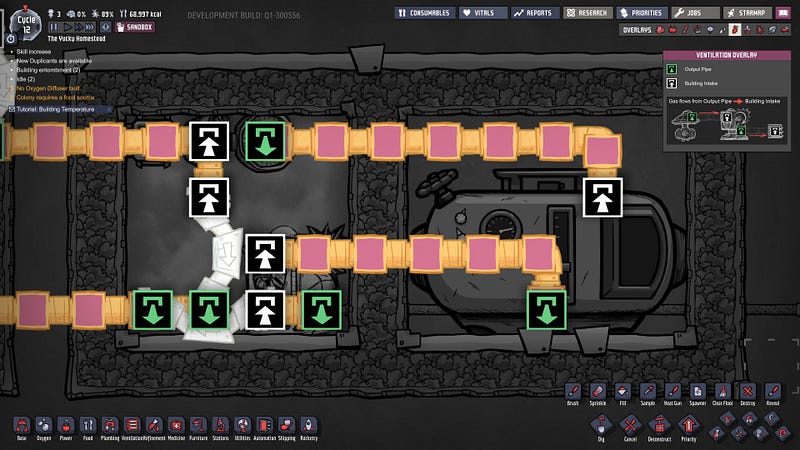This screenshot has height=450, width=800.
Task: Click the duplicant count showing 3
Action: pos(54,14)
